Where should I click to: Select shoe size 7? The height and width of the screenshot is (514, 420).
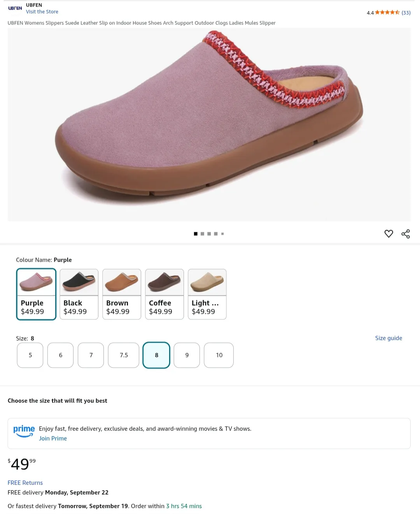point(91,355)
